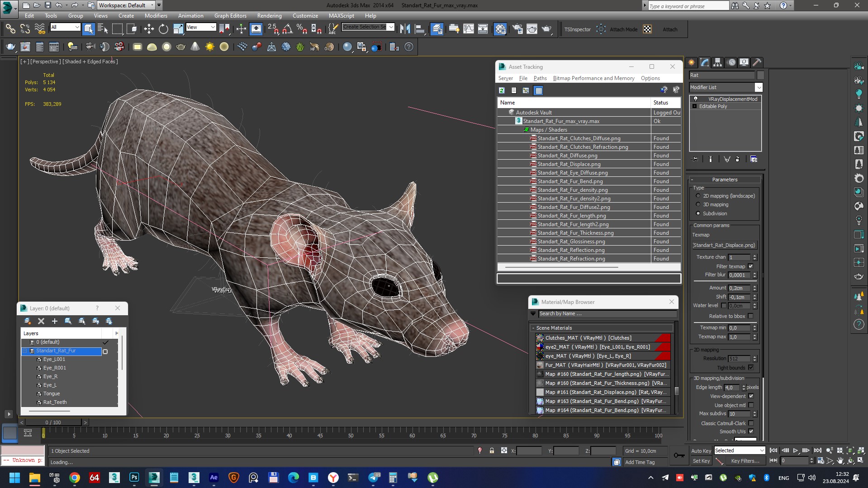Open Create command panel tab

[x=692, y=62]
